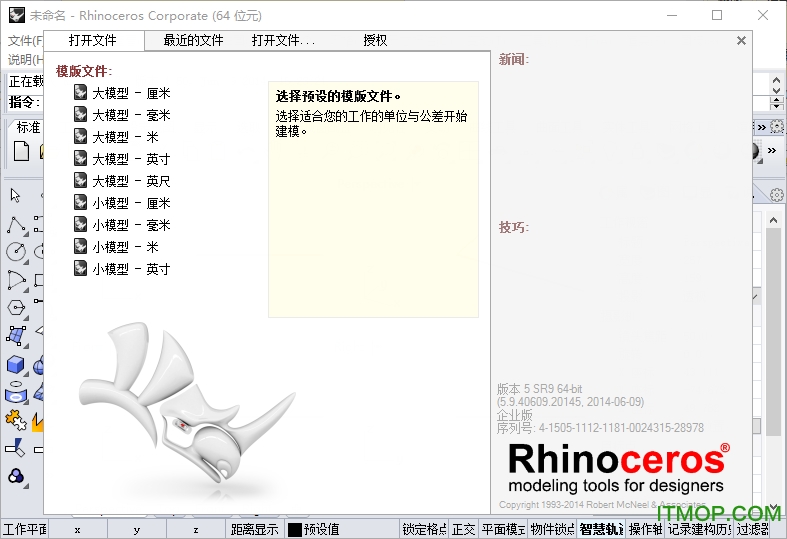Toggle 正交 ortho mode in status bar
Viewport: 787px width, 539px height.
464,529
